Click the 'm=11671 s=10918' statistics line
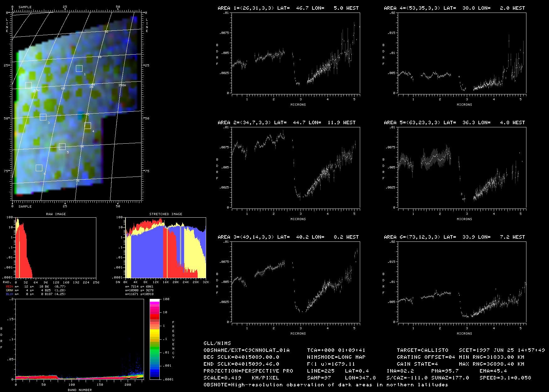The width and height of the screenshot is (549, 392). pyautogui.click(x=139, y=294)
